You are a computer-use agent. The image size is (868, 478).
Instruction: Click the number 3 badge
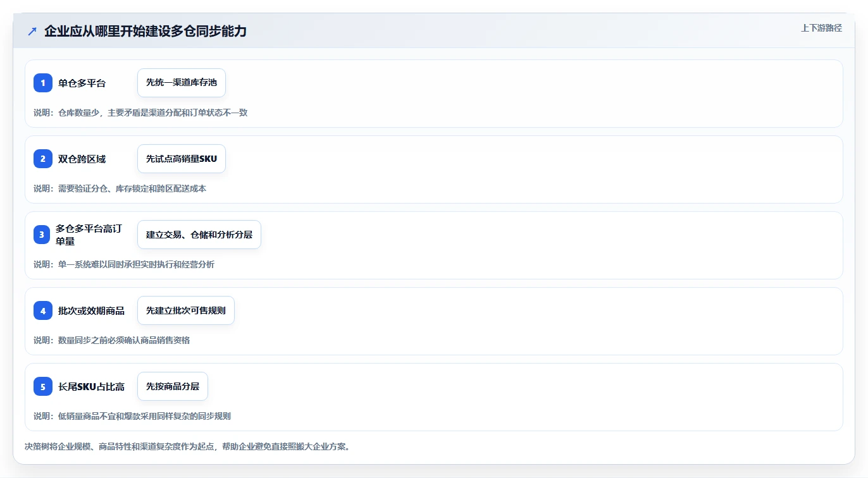click(x=42, y=235)
